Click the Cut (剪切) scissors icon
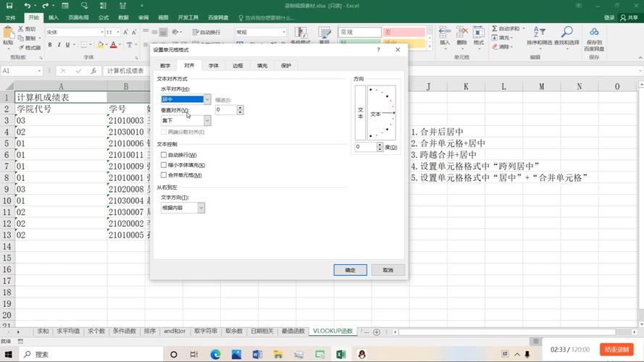Image resolution: width=644 pixels, height=362 pixels. (20, 29)
